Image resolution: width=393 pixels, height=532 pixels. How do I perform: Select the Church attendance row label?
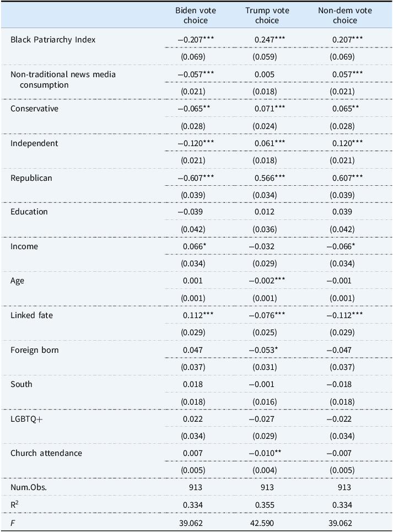[x=46, y=453]
